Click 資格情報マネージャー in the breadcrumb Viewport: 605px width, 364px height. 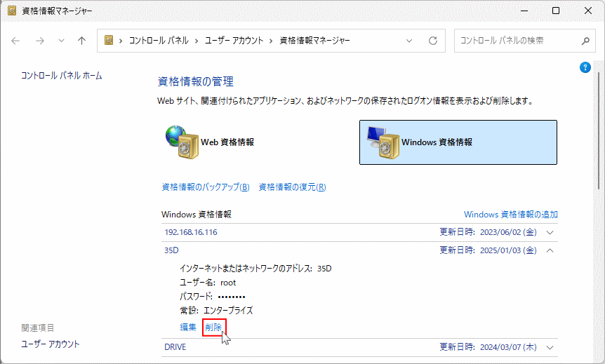[x=314, y=41]
